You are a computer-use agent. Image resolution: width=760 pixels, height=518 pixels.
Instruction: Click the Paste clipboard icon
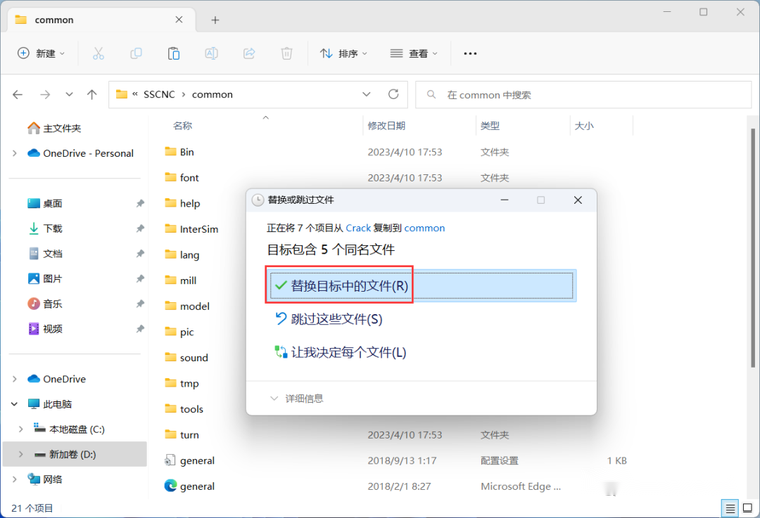pos(174,53)
